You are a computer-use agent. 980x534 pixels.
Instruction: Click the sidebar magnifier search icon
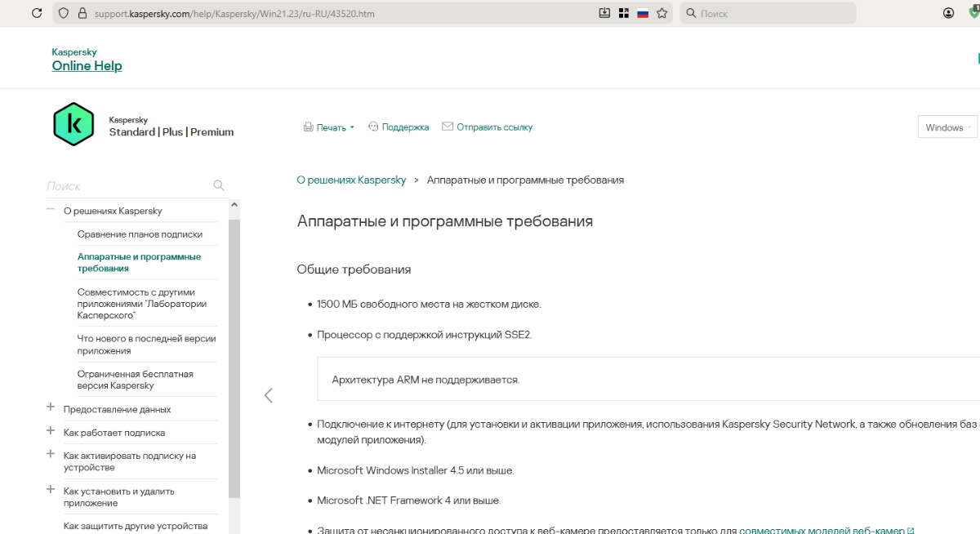click(x=219, y=185)
